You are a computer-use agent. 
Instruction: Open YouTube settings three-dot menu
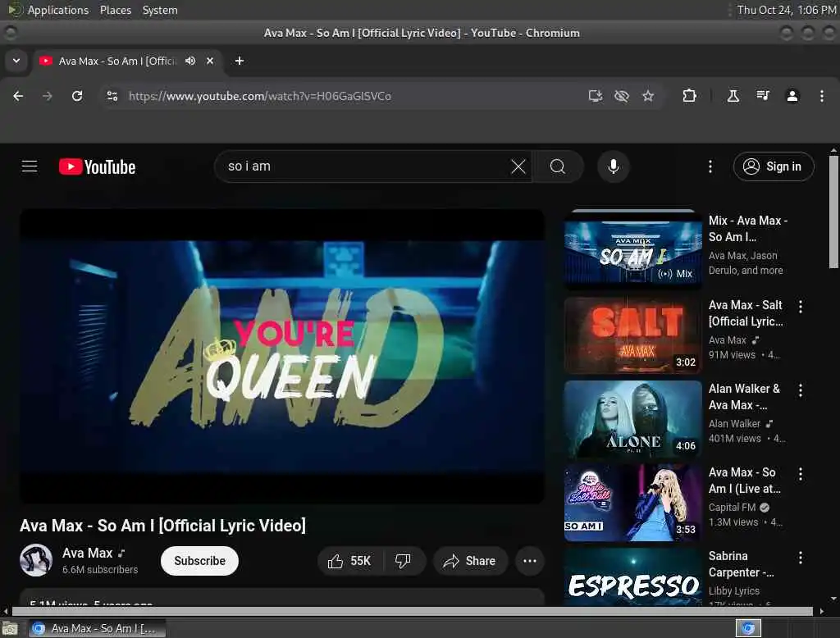(x=710, y=166)
